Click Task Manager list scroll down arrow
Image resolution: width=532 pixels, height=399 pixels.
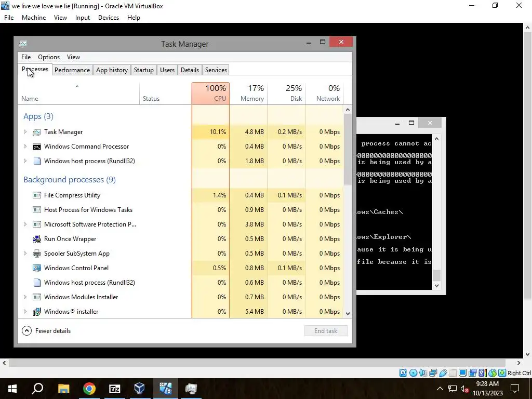(348, 313)
